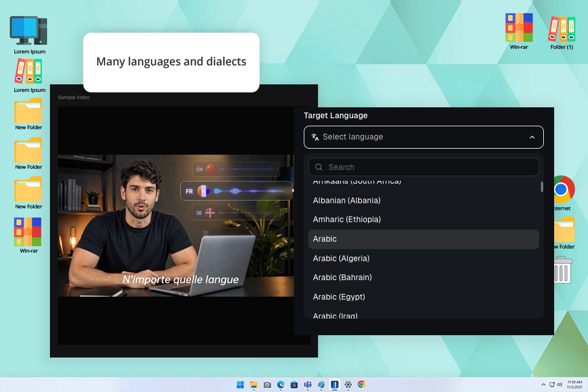588x392 pixels.
Task: Click the volume speaker icon in tray
Action: click(x=559, y=385)
